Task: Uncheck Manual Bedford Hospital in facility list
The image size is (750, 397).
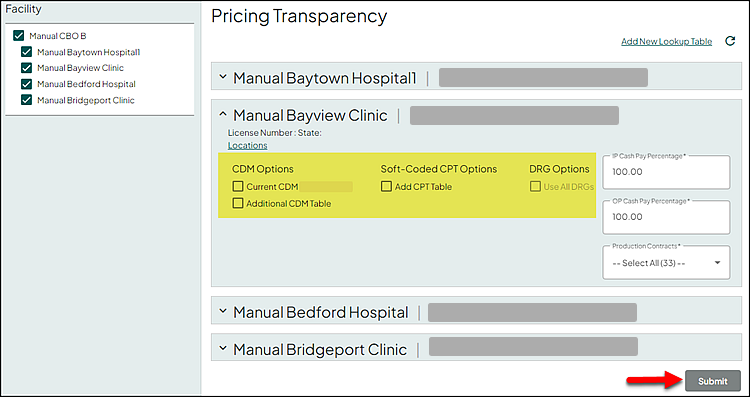Action: 26,84
